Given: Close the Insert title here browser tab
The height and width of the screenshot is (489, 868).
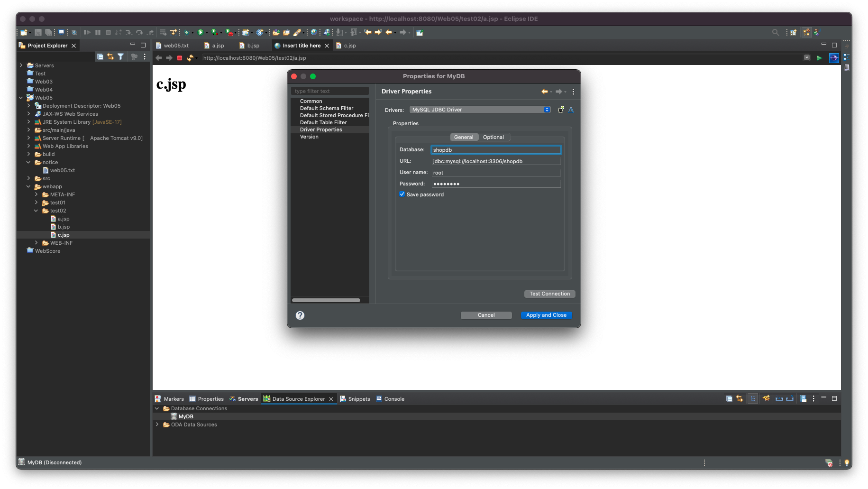Looking at the screenshot, I should [327, 46].
